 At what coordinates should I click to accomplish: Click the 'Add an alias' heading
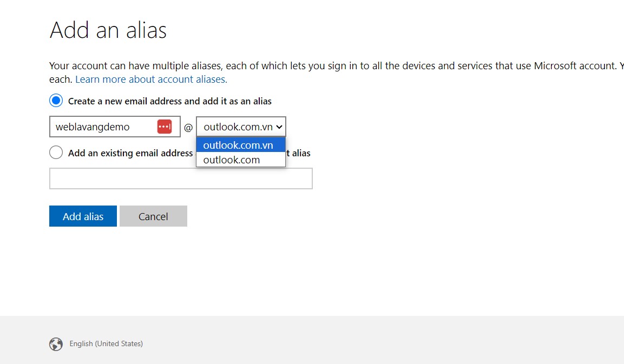coord(108,30)
